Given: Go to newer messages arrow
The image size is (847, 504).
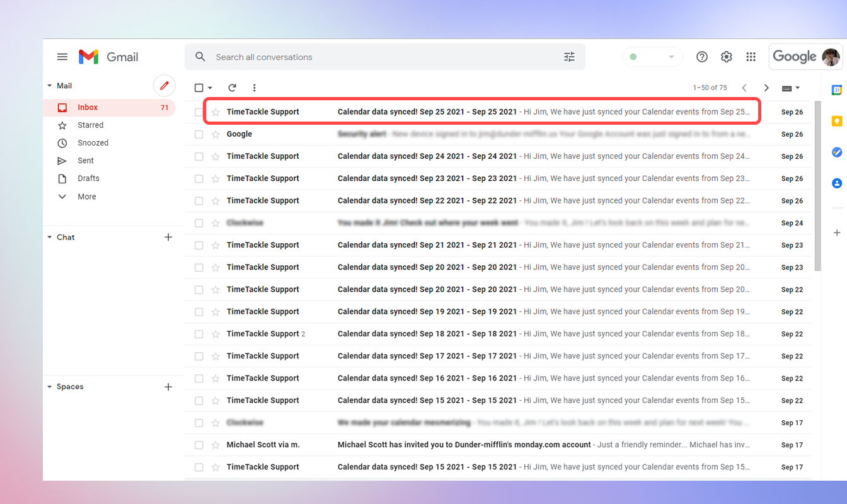Looking at the screenshot, I should point(744,88).
